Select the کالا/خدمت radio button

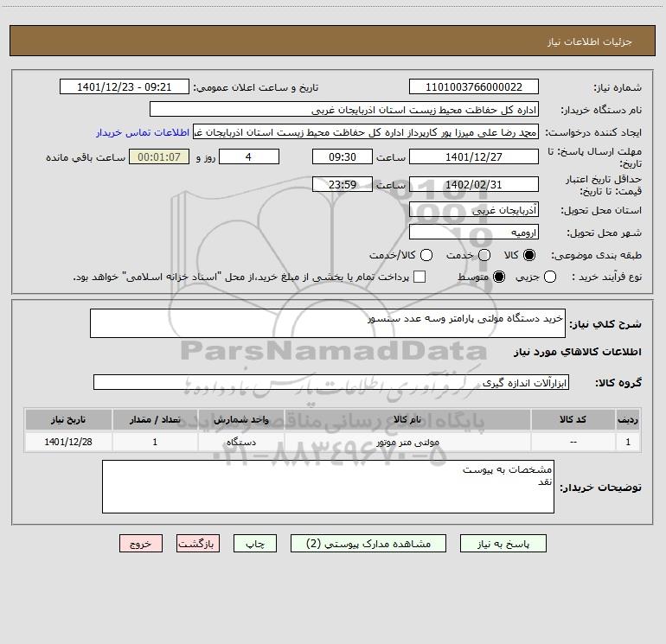pyautogui.click(x=426, y=255)
